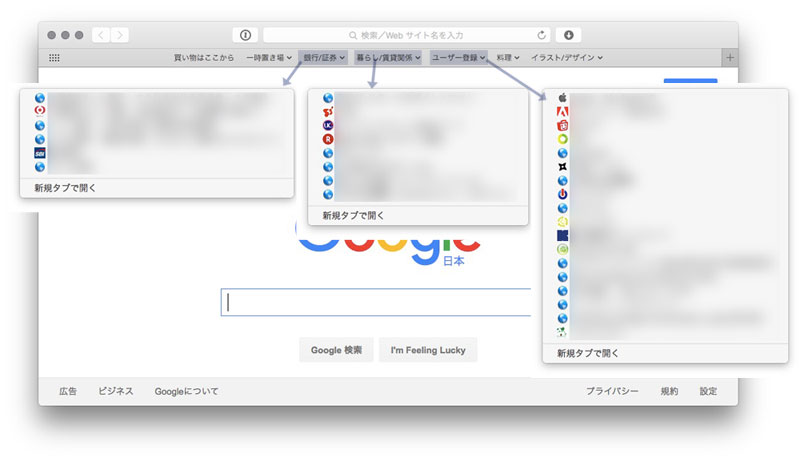The image size is (800, 458).
Task: Open the red S logo bookmark in living menu
Action: coord(328,112)
